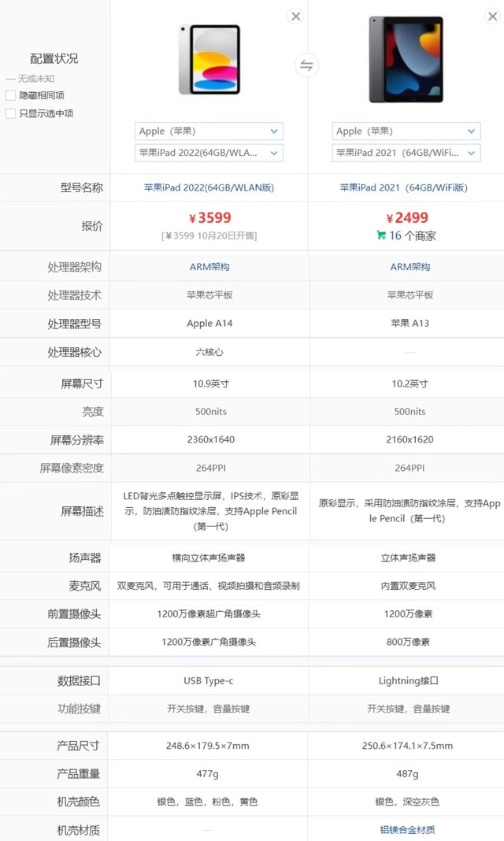Open the 苹果iPad 2022(64GB/WLA... model dropdown
Image resolution: width=504 pixels, height=841 pixels.
coord(209,152)
